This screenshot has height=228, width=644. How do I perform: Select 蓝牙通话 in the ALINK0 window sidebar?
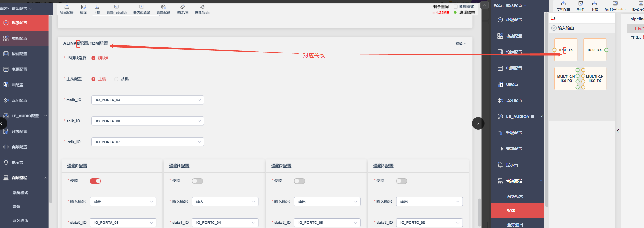tap(20, 220)
